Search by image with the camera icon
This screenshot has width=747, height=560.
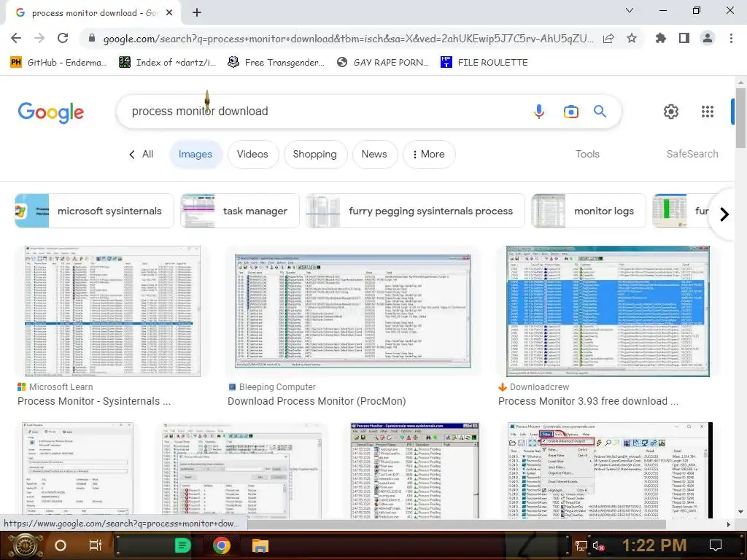(x=570, y=112)
